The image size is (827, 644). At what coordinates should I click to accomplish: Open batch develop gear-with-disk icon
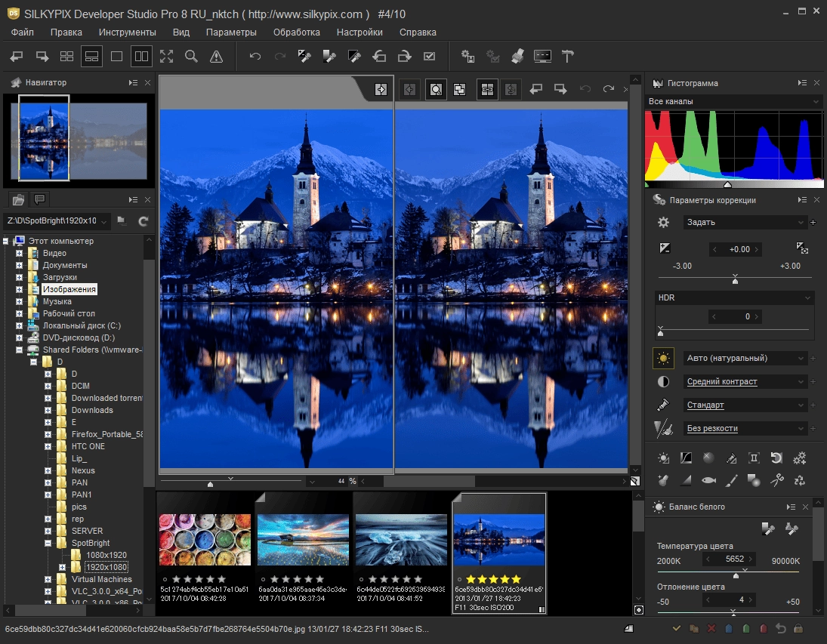pos(468,57)
